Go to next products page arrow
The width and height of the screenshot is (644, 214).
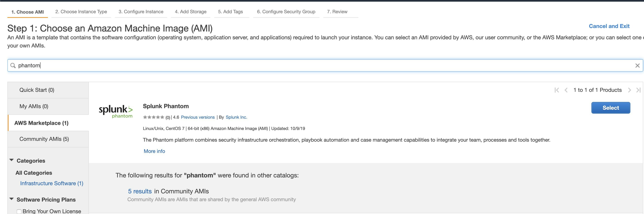pyautogui.click(x=630, y=90)
